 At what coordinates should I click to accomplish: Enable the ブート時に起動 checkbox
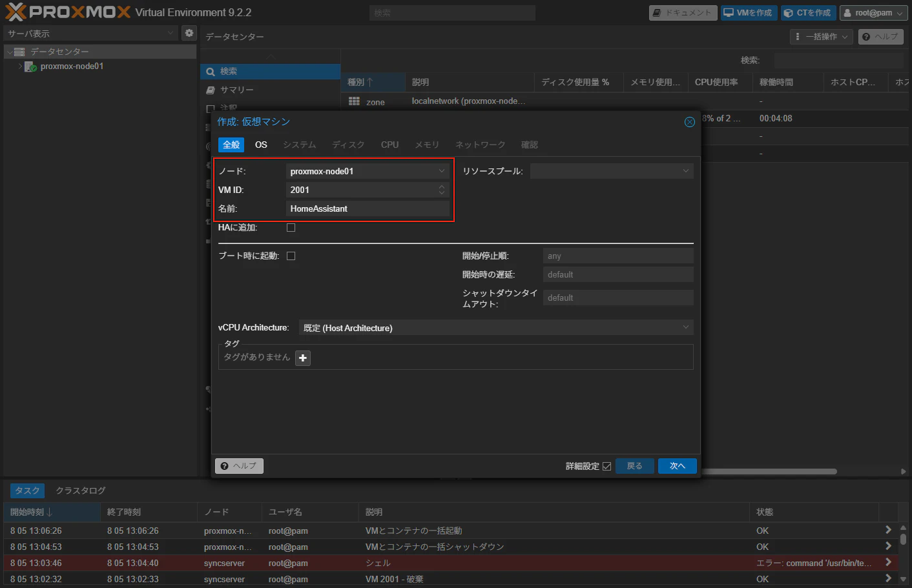[291, 256]
